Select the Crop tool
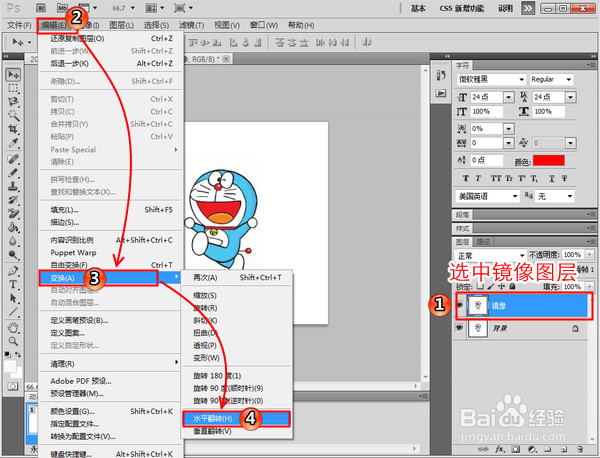This screenshot has height=458, width=600. point(13,129)
